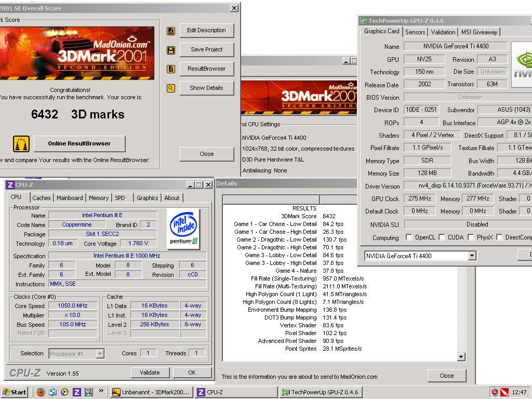Viewport: 532px width, 399px height.
Task: Click the Edit Description button
Action: [207, 30]
